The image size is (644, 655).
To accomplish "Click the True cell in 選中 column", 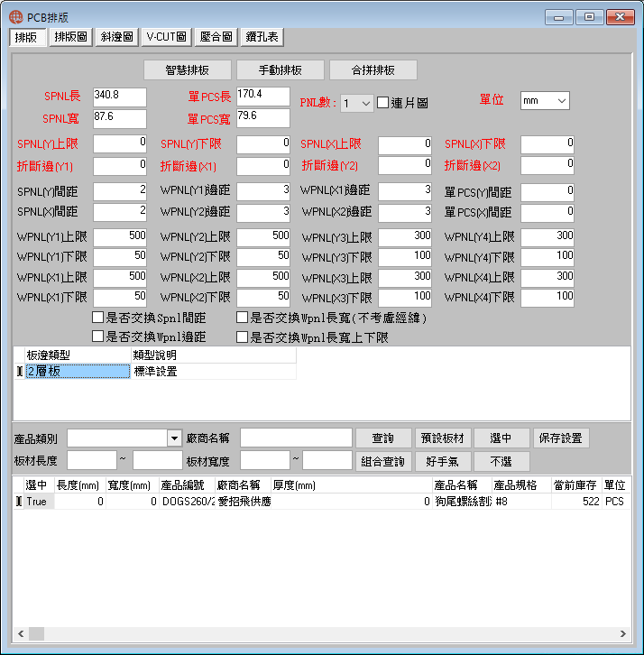I will pyautogui.click(x=40, y=502).
